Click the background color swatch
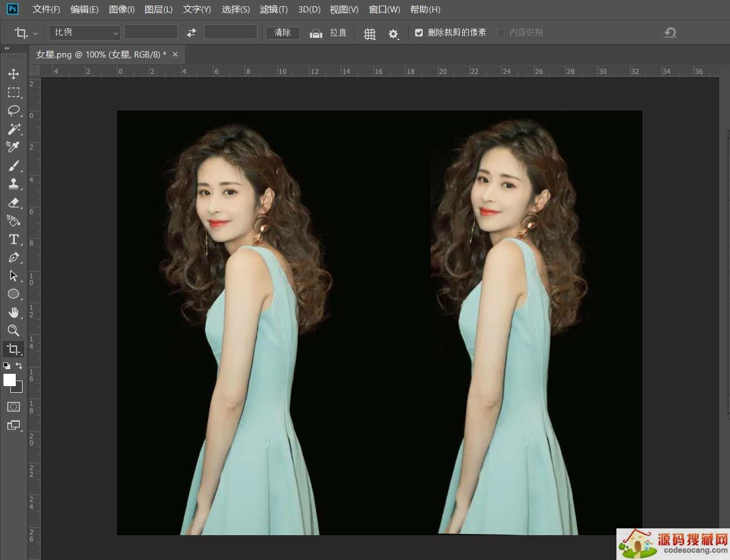 (19, 388)
